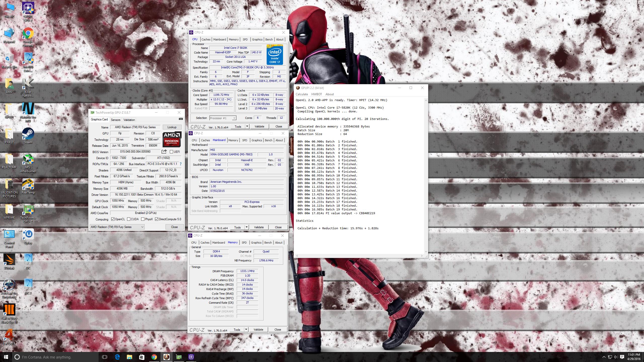Launch Call of Duty Black Ops III
The height and width of the screenshot is (362, 644).
(x=9, y=314)
